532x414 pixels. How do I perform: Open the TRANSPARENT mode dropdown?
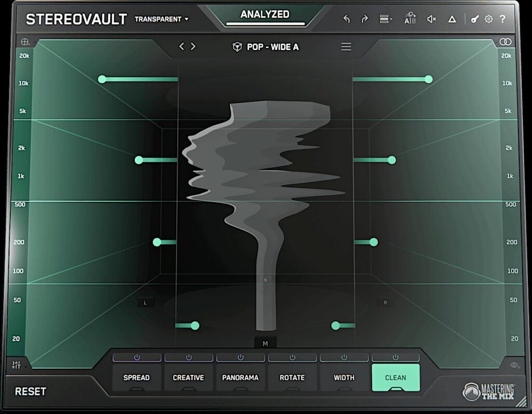tap(161, 19)
